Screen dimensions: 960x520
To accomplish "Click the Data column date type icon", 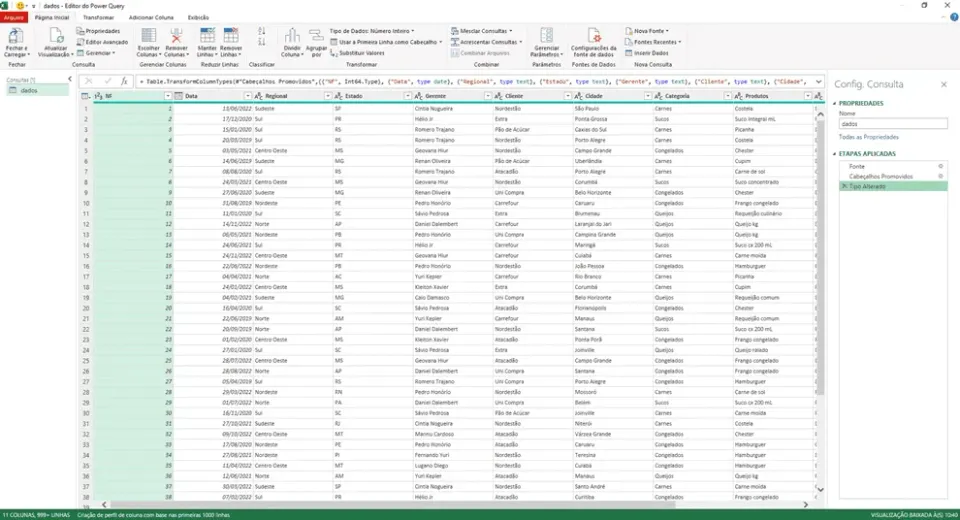I will pyautogui.click(x=179, y=96).
